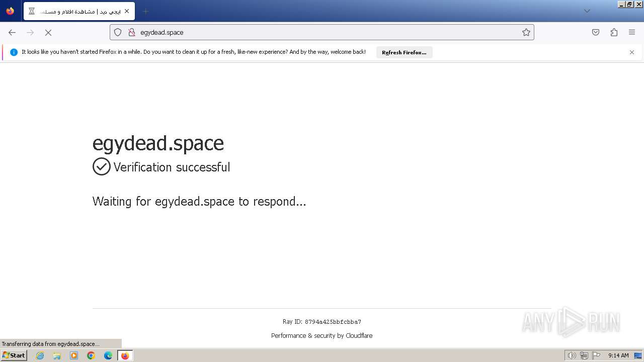Select the egydead.space browser tab

(x=79, y=11)
